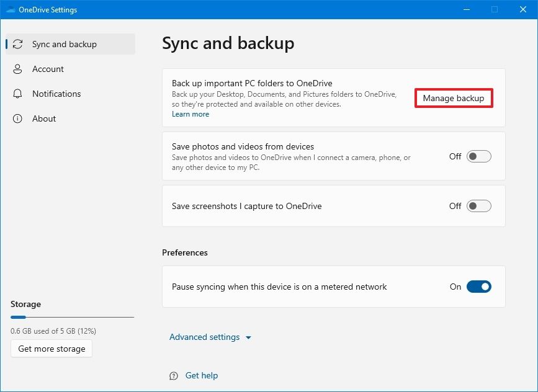Disable pause syncing on metered networks
The width and height of the screenshot is (538, 392).
pos(478,287)
